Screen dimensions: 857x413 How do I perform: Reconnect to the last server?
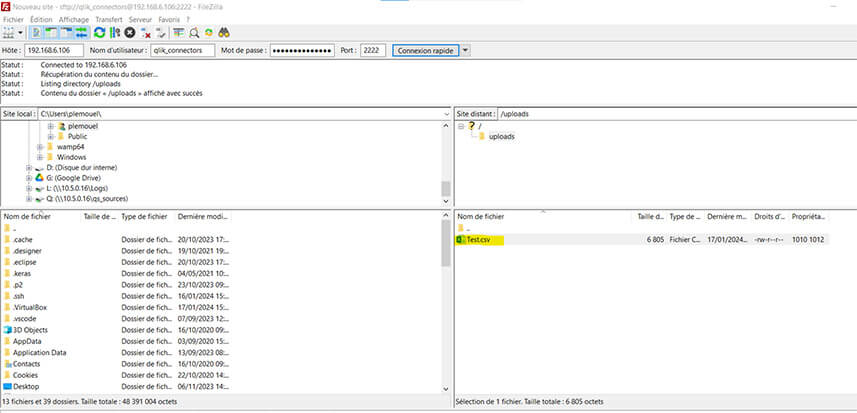[160, 33]
